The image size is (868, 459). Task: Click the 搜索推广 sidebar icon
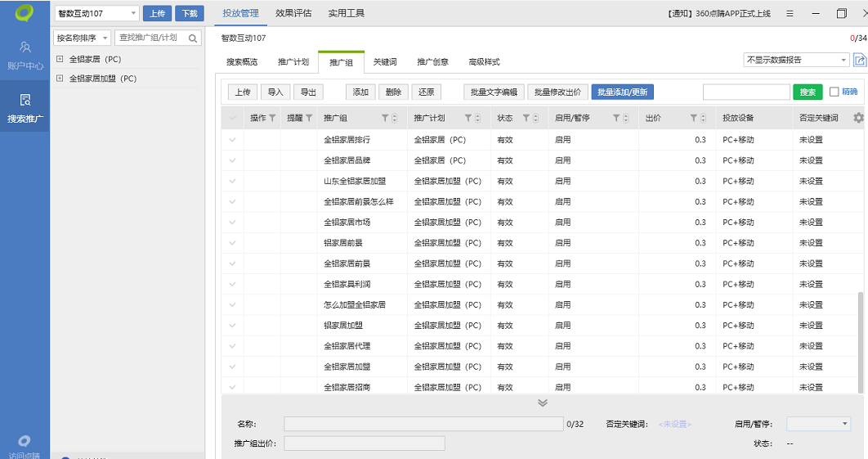(25, 108)
